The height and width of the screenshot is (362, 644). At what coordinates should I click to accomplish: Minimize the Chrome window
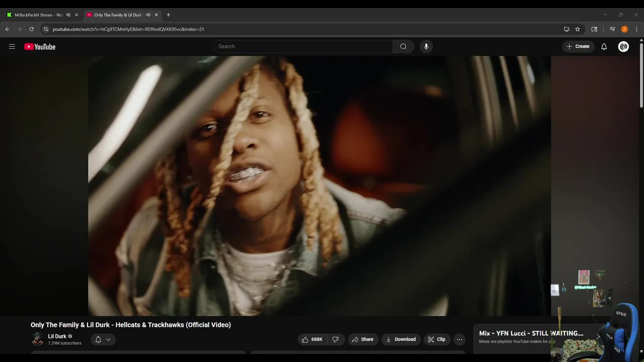click(x=605, y=15)
